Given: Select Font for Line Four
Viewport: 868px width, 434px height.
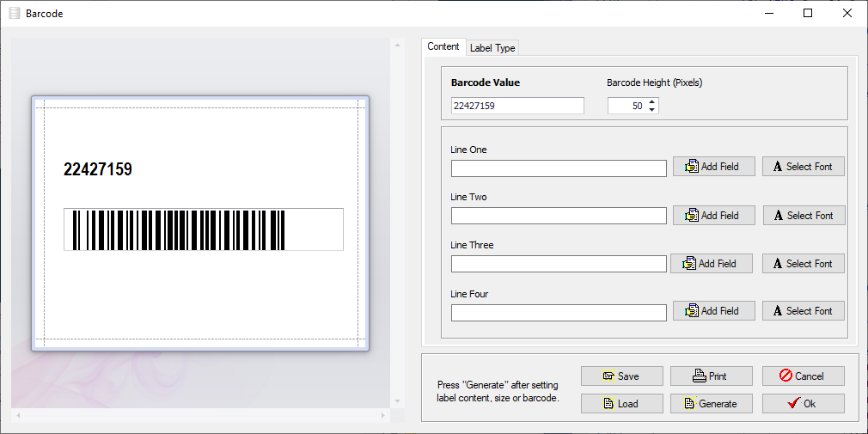Looking at the screenshot, I should click(x=803, y=311).
